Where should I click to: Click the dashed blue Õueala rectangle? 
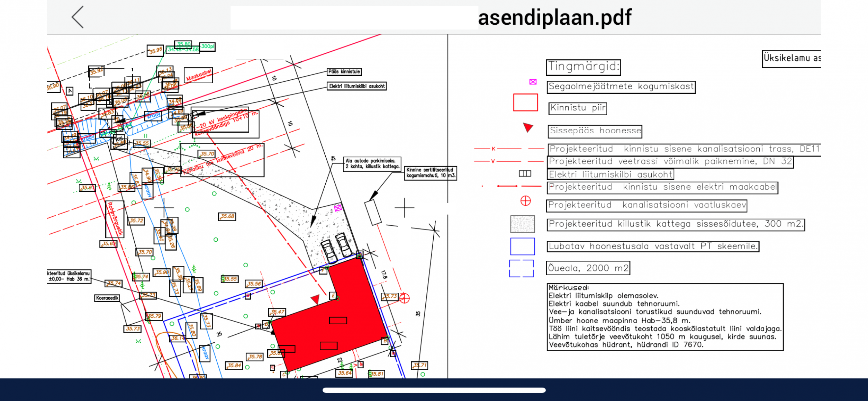(521, 268)
